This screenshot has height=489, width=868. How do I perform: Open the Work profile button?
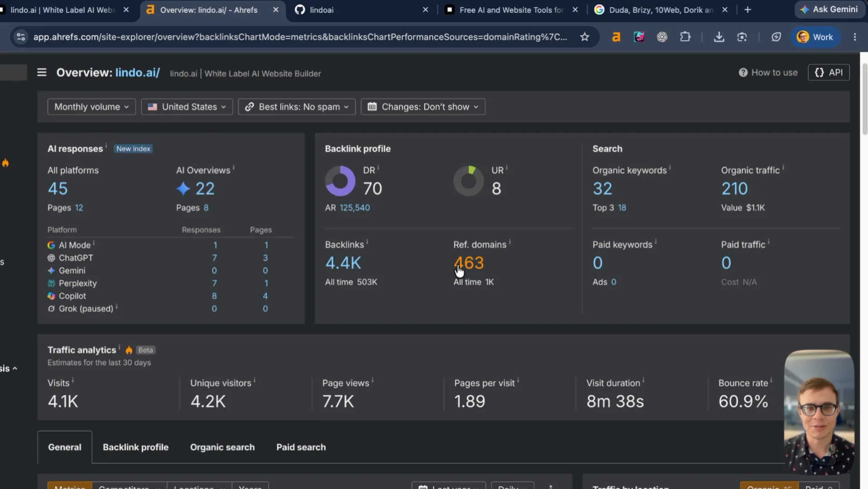tap(816, 37)
